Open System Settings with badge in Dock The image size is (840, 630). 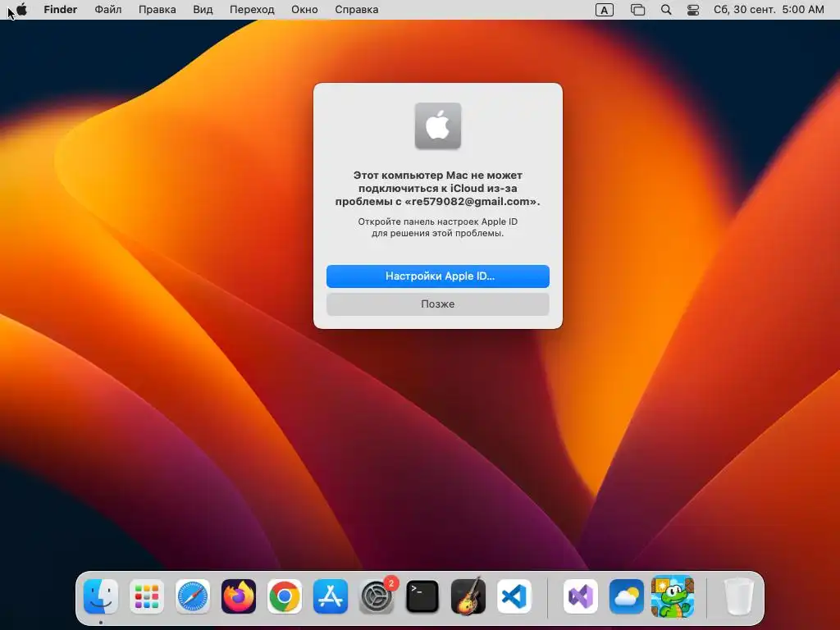pos(377,596)
